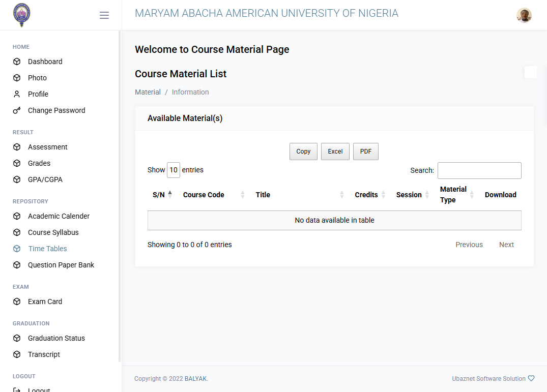This screenshot has width=547, height=392.
Task: Click the person icon beside Profile
Action: pyautogui.click(x=17, y=94)
